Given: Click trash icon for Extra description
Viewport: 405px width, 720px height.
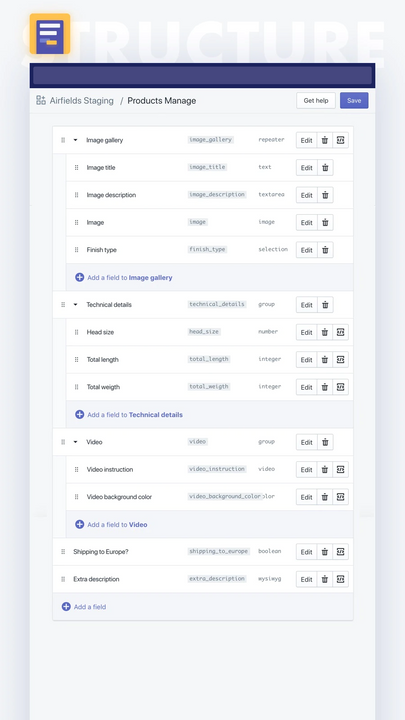Looking at the screenshot, I should pos(325,579).
